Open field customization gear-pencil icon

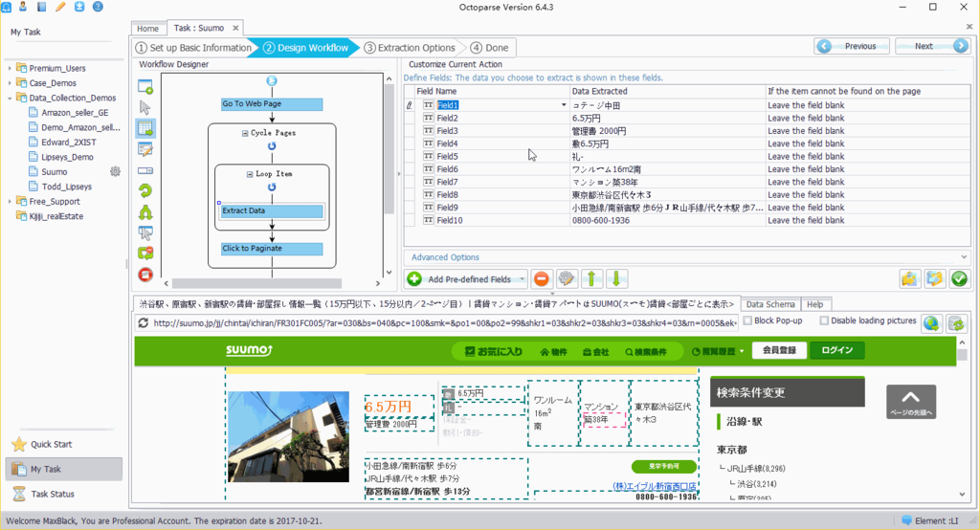[x=567, y=279]
